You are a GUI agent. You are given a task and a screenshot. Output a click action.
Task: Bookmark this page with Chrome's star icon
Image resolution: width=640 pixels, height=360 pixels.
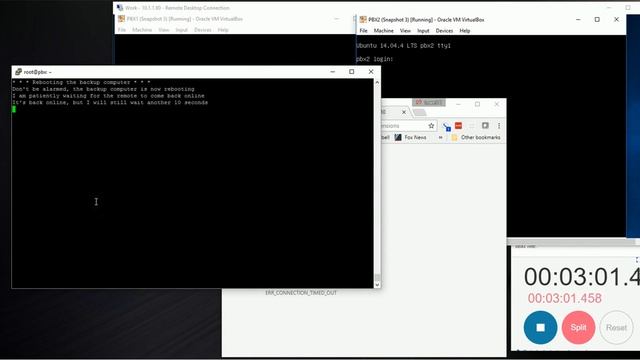coord(431,126)
